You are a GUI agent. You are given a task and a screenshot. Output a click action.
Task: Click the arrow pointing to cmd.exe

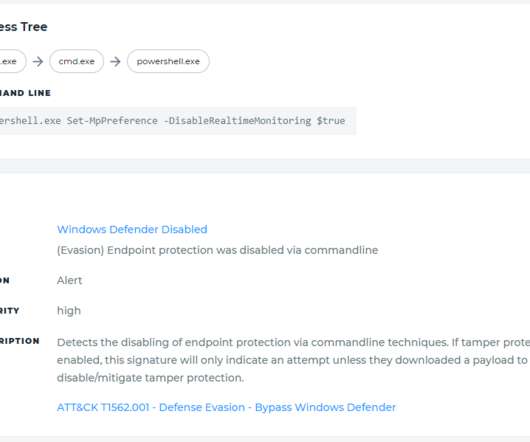38,62
